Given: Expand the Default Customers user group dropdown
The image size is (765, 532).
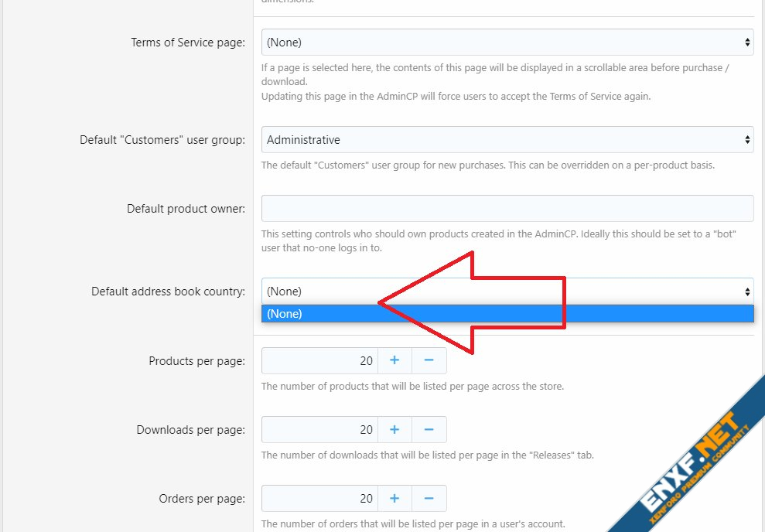Looking at the screenshot, I should pyautogui.click(x=507, y=140).
